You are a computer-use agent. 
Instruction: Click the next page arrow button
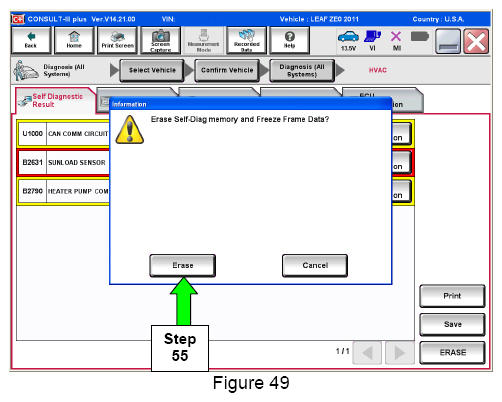point(399,353)
